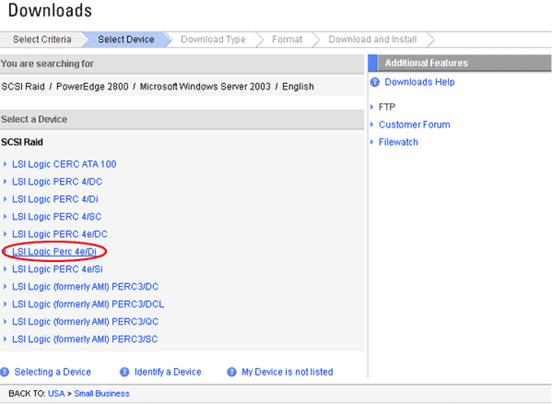Viewport: 553px width, 404px height.
Task: Go back to the Small Business page
Action: coord(102,393)
